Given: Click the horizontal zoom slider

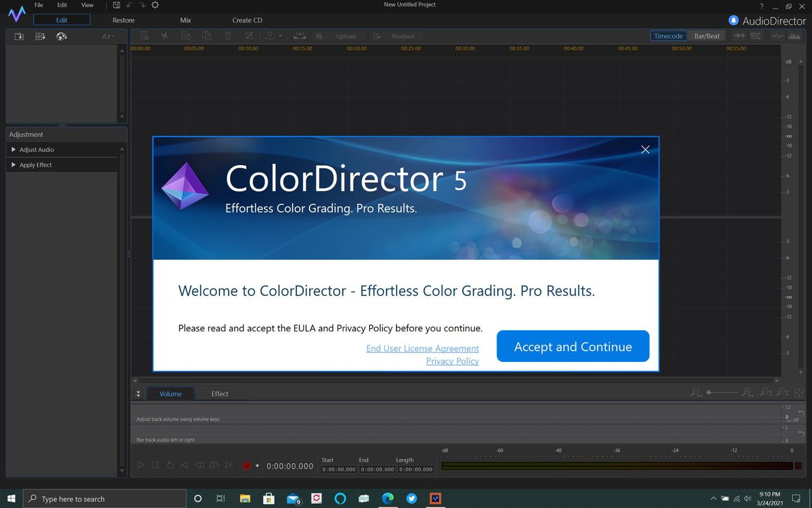Looking at the screenshot, I should click(723, 392).
